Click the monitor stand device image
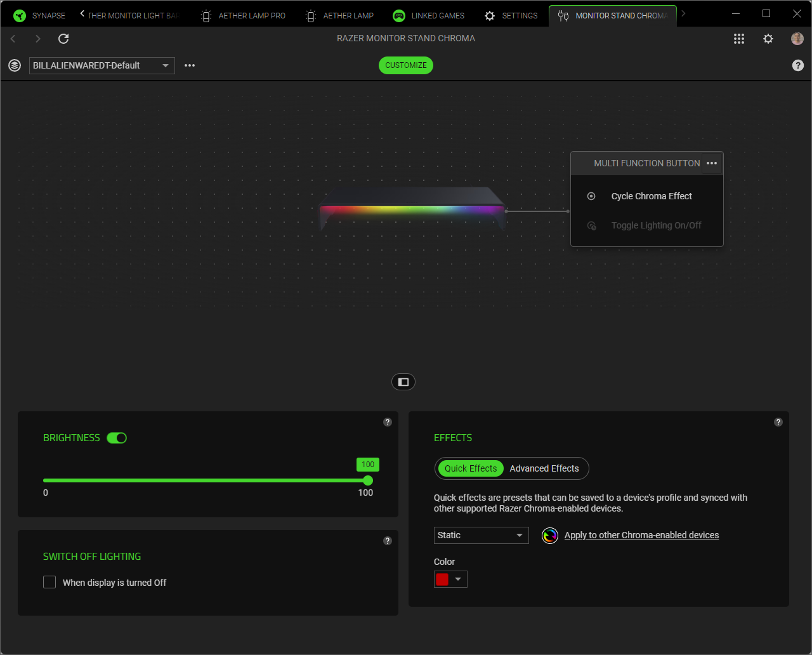The image size is (812, 655). click(x=413, y=208)
